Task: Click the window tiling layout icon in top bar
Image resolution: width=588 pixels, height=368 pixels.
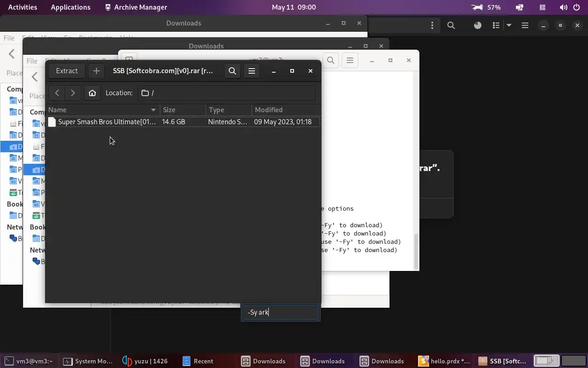Action: [543, 7]
